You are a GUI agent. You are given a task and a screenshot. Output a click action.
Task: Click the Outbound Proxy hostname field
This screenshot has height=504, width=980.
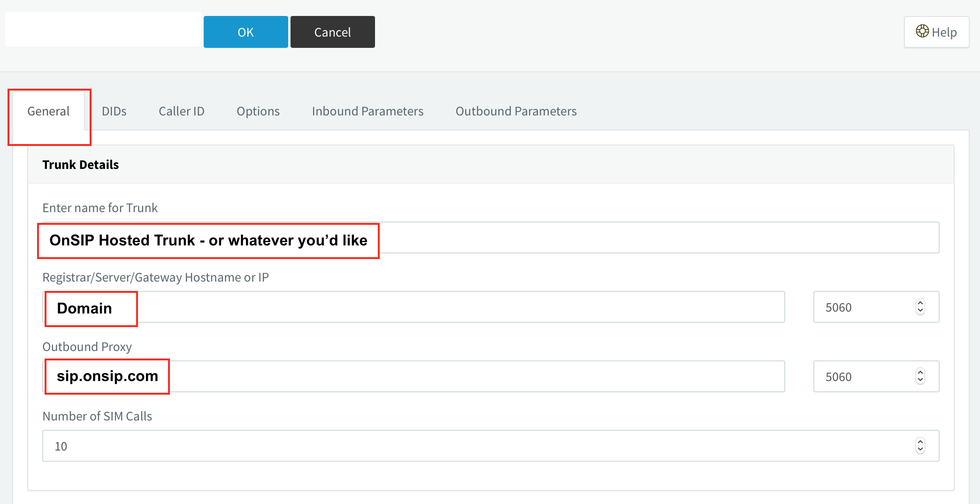(x=413, y=376)
